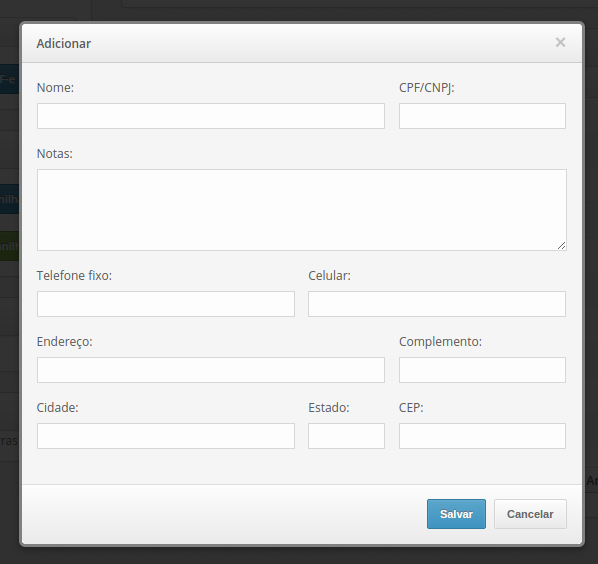598x564 pixels.
Task: Select the Telefone fixo field
Action: point(166,304)
